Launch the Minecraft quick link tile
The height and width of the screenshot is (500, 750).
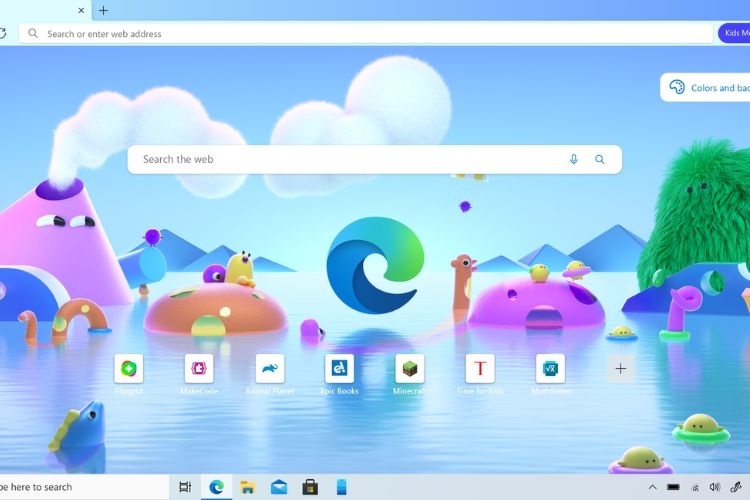(x=410, y=368)
